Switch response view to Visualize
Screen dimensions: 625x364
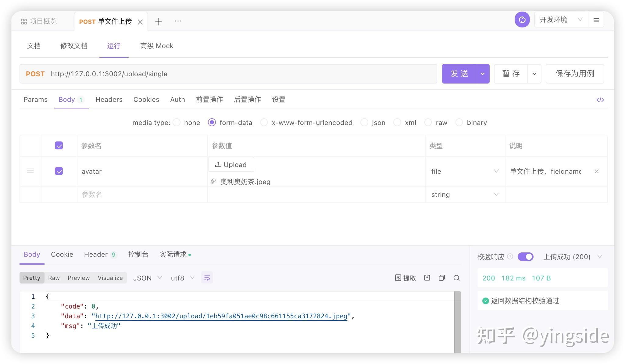(110, 278)
